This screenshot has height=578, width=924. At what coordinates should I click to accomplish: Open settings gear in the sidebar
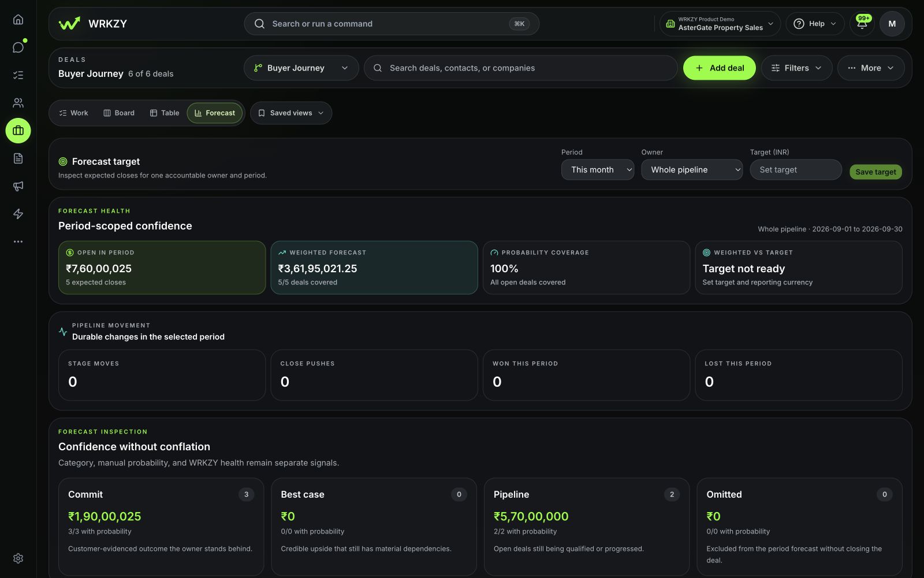(x=18, y=558)
